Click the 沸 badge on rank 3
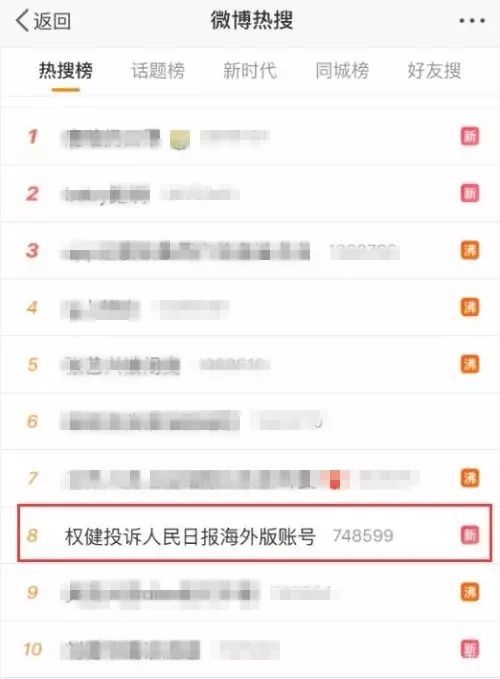 point(470,250)
